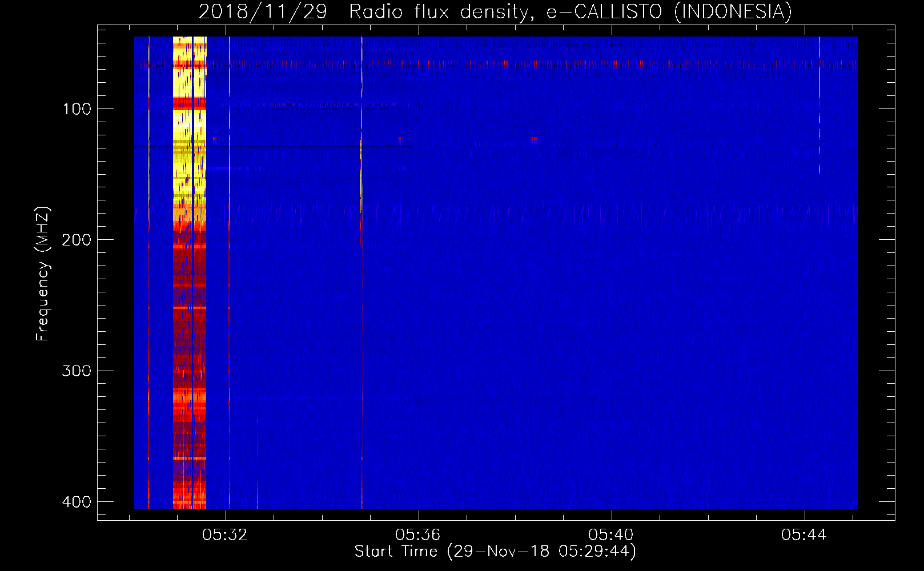
Task: Click the 'Frequency (MHZ)' y-axis label
Action: coord(43,274)
